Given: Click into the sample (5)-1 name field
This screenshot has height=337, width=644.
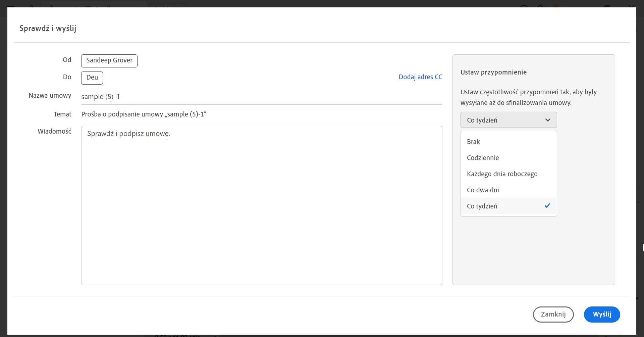Looking at the screenshot, I should pyautogui.click(x=261, y=97).
